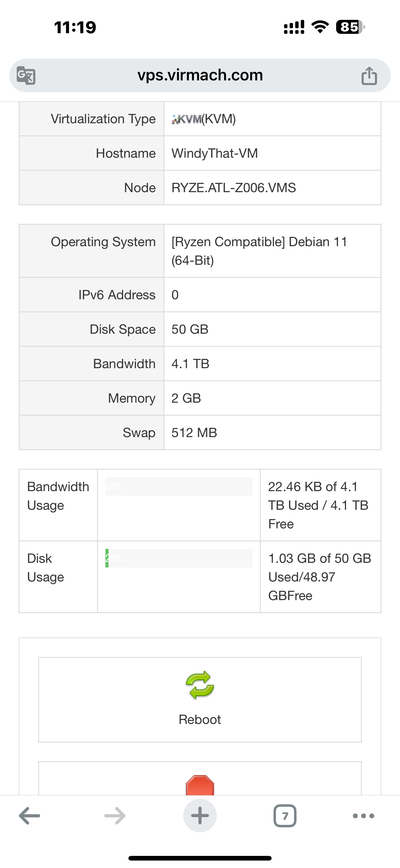Click the Bandwidth Usage progress bar
The height and width of the screenshot is (868, 400).
click(x=179, y=486)
